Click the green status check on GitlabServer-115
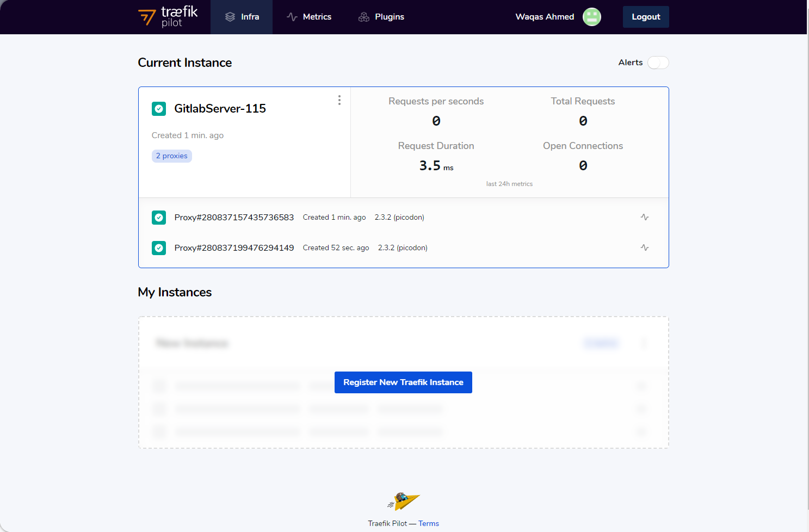 click(159, 109)
